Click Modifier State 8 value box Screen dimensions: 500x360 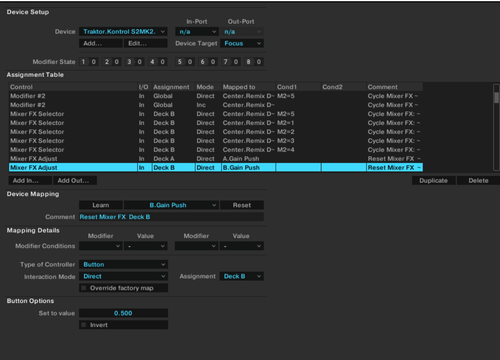tap(259, 62)
